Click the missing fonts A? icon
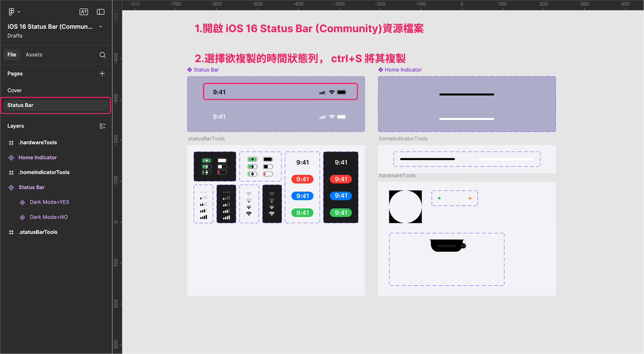 tap(84, 12)
